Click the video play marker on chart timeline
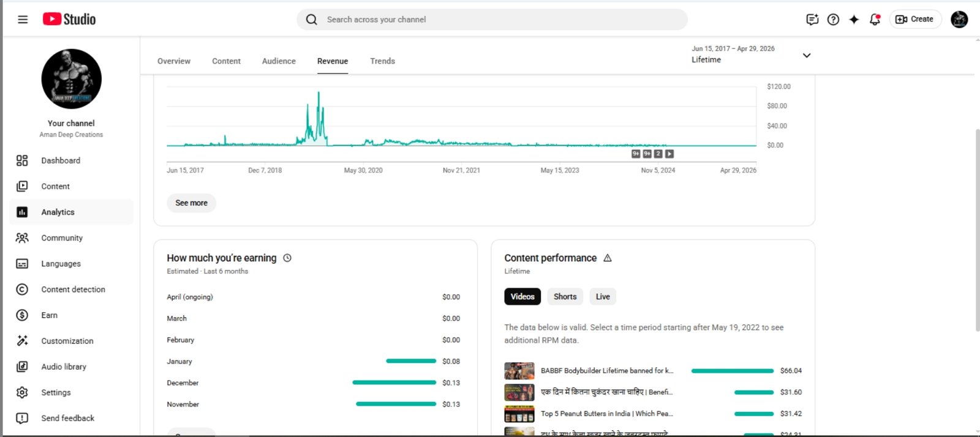Image resolution: width=980 pixels, height=437 pixels. [669, 154]
